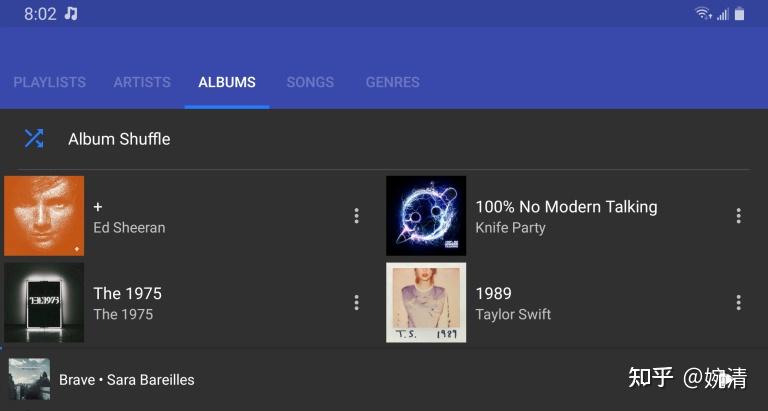Tap the music note status bar icon

71,14
